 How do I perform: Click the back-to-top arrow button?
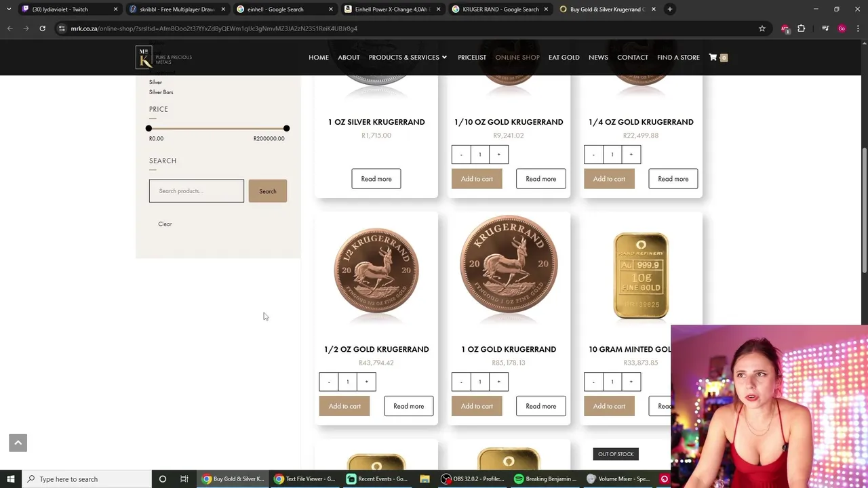(18, 443)
